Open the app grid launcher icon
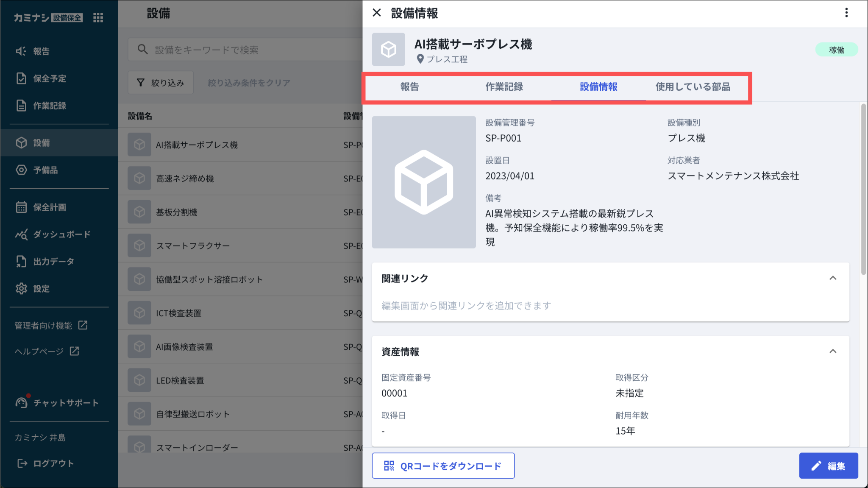The image size is (868, 488). click(98, 17)
